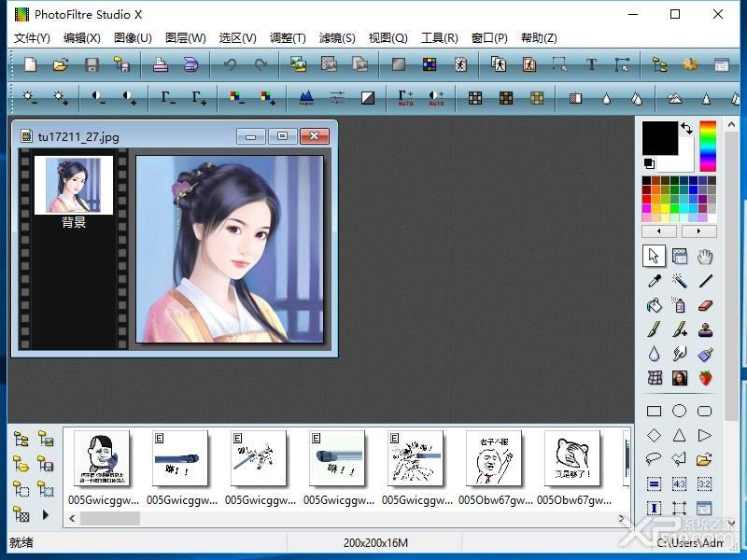Start scanner import from the top toolbar
Image resolution: width=747 pixels, height=560 pixels.
tap(190, 64)
